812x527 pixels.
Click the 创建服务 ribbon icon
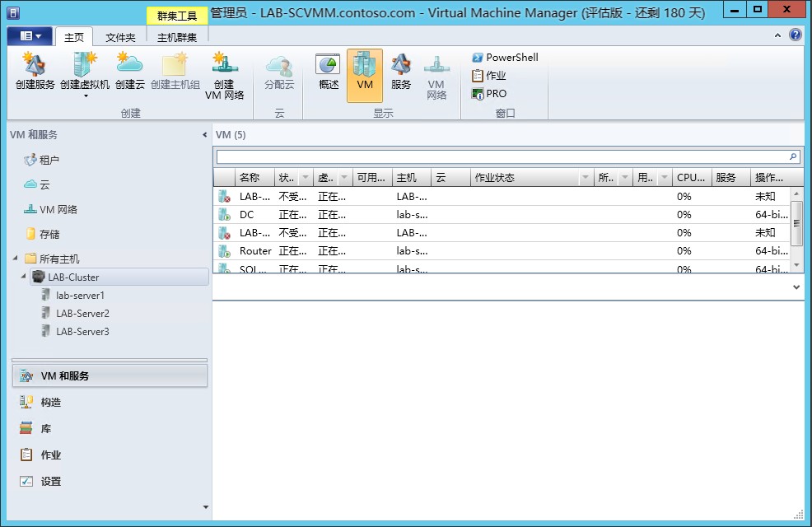35,72
